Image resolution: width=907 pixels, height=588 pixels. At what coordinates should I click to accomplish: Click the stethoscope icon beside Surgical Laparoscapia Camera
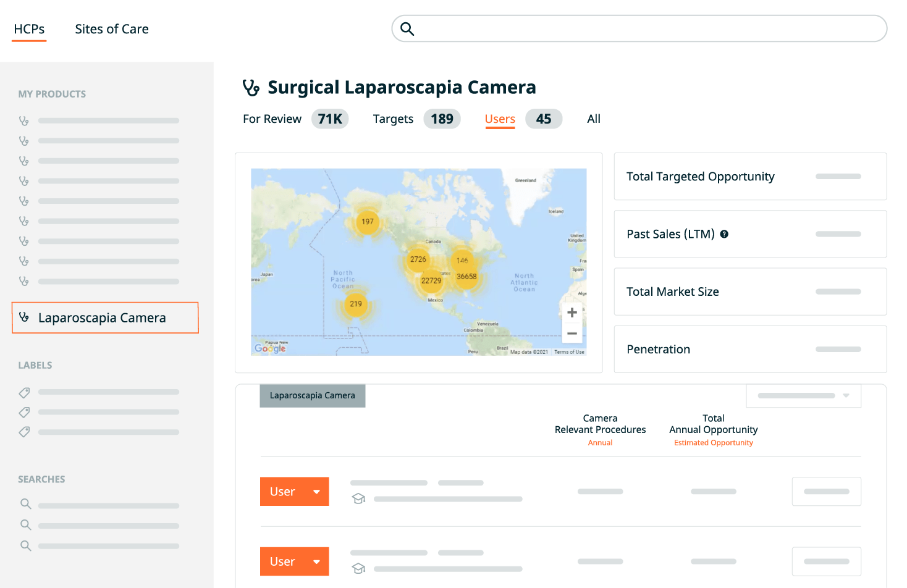pyautogui.click(x=251, y=88)
